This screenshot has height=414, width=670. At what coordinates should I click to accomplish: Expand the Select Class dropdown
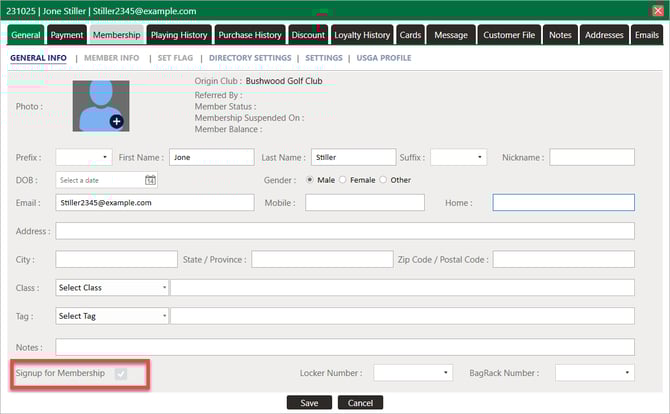112,288
